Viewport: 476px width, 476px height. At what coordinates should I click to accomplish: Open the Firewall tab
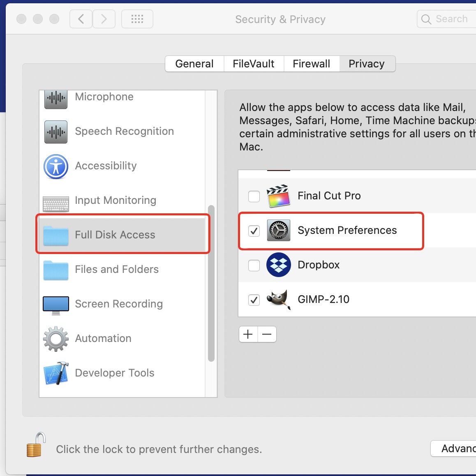coord(311,64)
